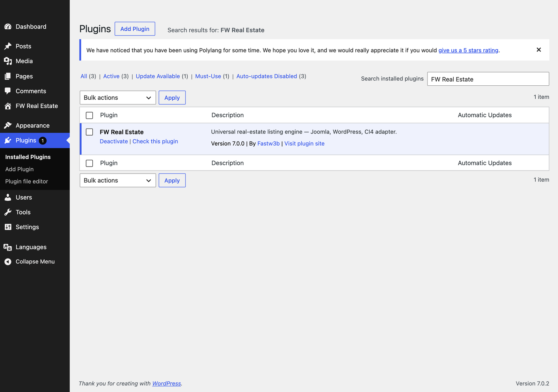This screenshot has width=558, height=392.
Task: Click the top 1 item count
Action: coord(541,97)
